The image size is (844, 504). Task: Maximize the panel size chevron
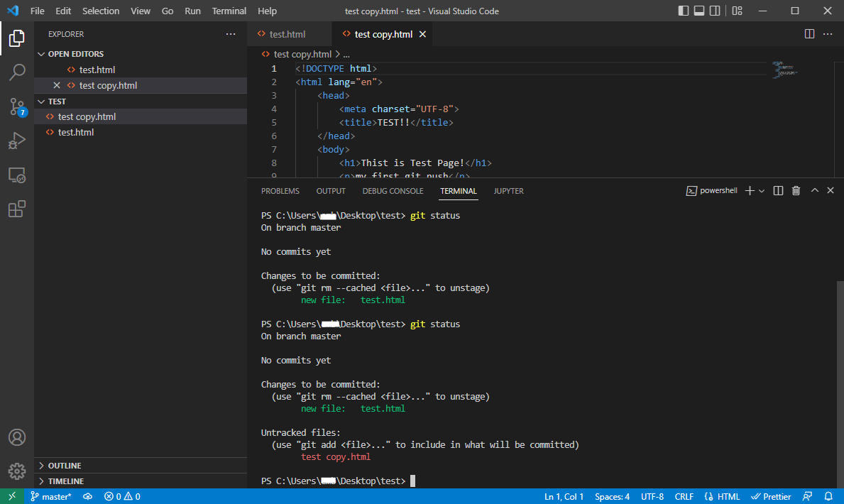[814, 191]
